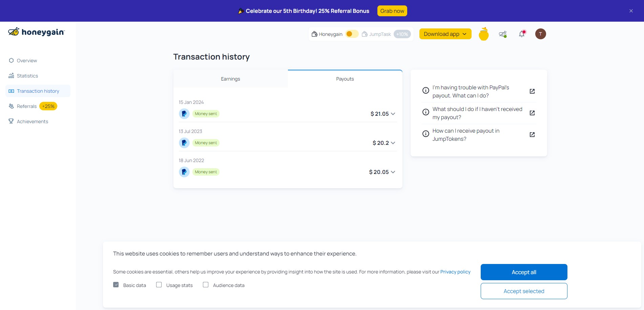The image size is (644, 310).
Task: Switch to the Earnings tab
Action: (230, 79)
